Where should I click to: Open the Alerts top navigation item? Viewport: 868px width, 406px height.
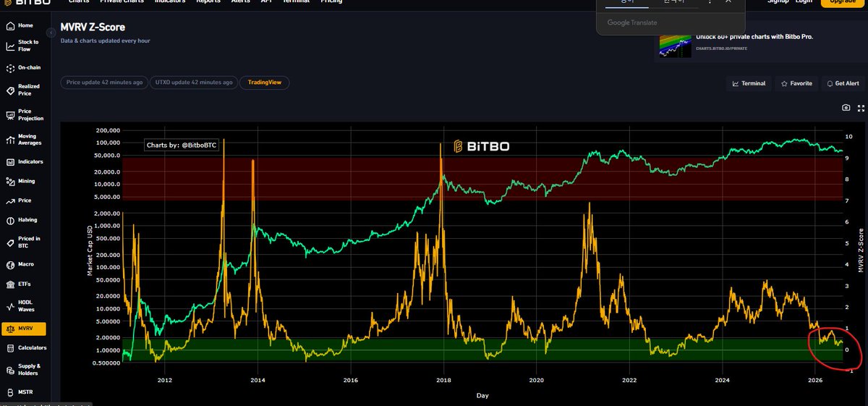[241, 2]
